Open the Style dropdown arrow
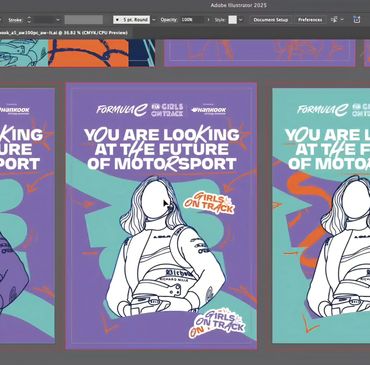This screenshot has height=365, width=370. coord(241,20)
